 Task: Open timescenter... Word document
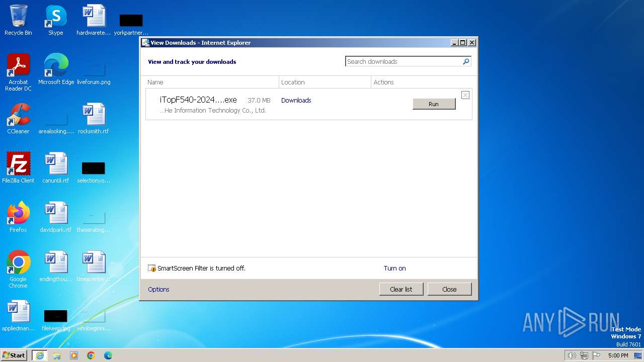coord(94,267)
